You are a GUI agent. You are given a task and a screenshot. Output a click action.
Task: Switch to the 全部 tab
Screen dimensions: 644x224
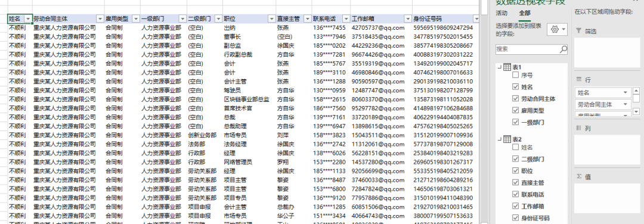click(525, 13)
